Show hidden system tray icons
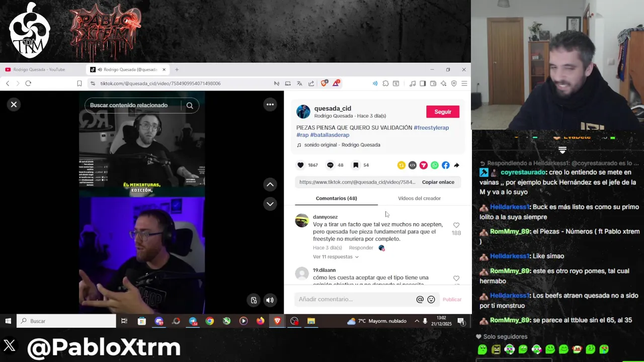 [417, 321]
